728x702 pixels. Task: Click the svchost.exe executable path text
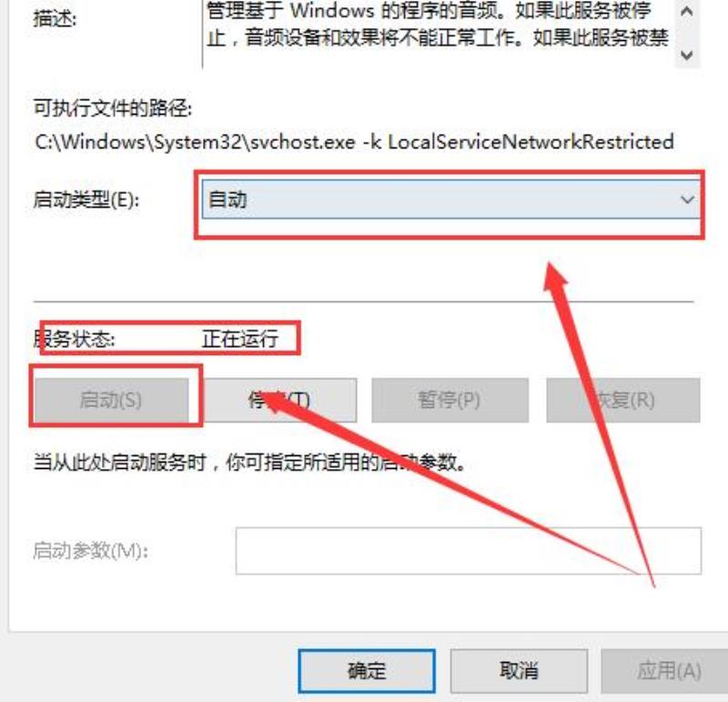pyautogui.click(x=354, y=142)
